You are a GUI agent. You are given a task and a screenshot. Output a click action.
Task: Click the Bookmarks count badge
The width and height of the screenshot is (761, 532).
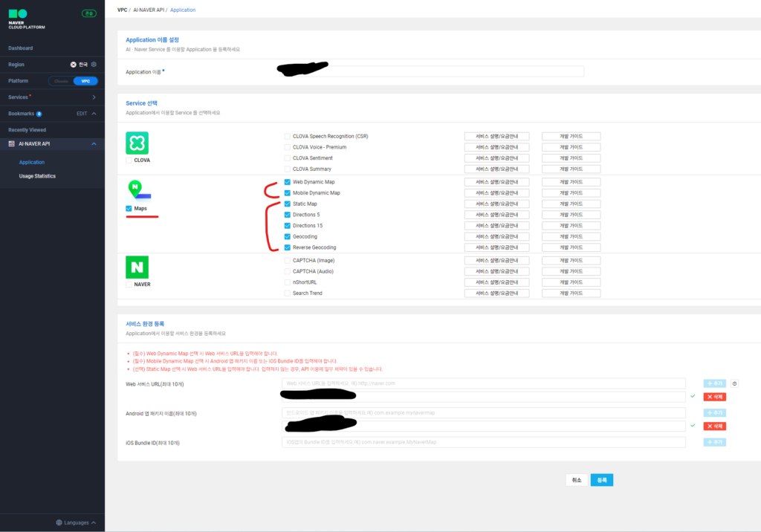point(39,114)
